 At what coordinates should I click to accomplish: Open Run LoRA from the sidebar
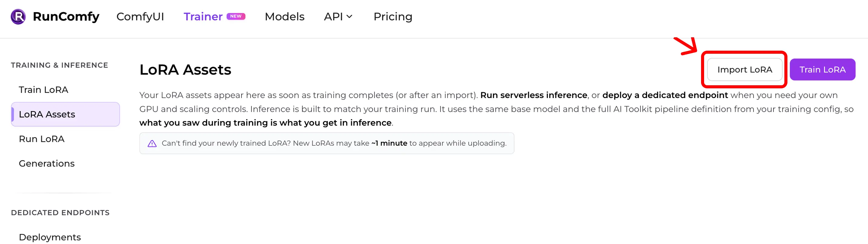42,139
